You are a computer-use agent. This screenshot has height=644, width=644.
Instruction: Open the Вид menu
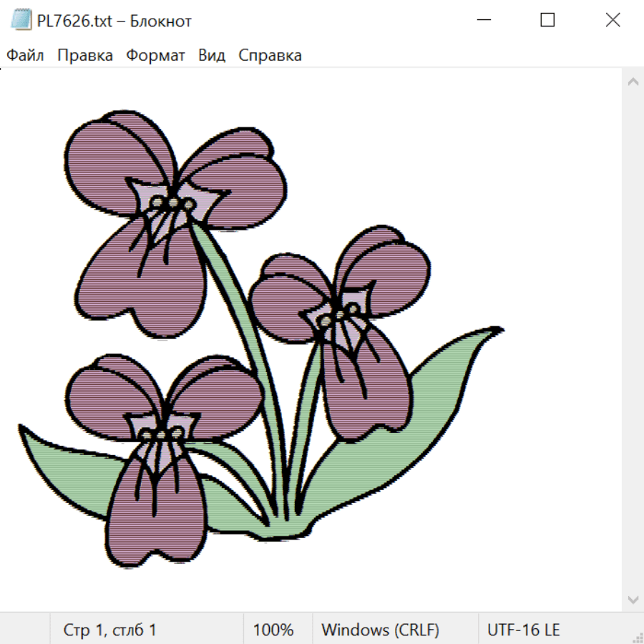(x=212, y=56)
